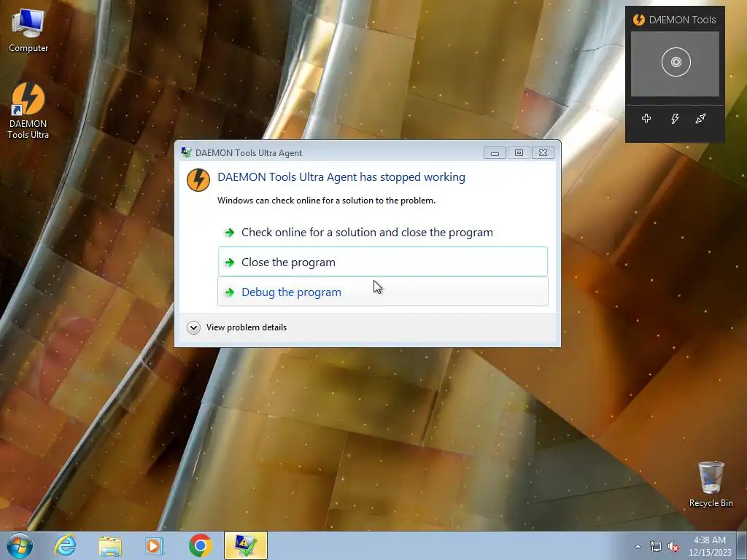Image resolution: width=747 pixels, height=560 pixels.
Task: Click 'Windows can check online' message text
Action: click(326, 201)
